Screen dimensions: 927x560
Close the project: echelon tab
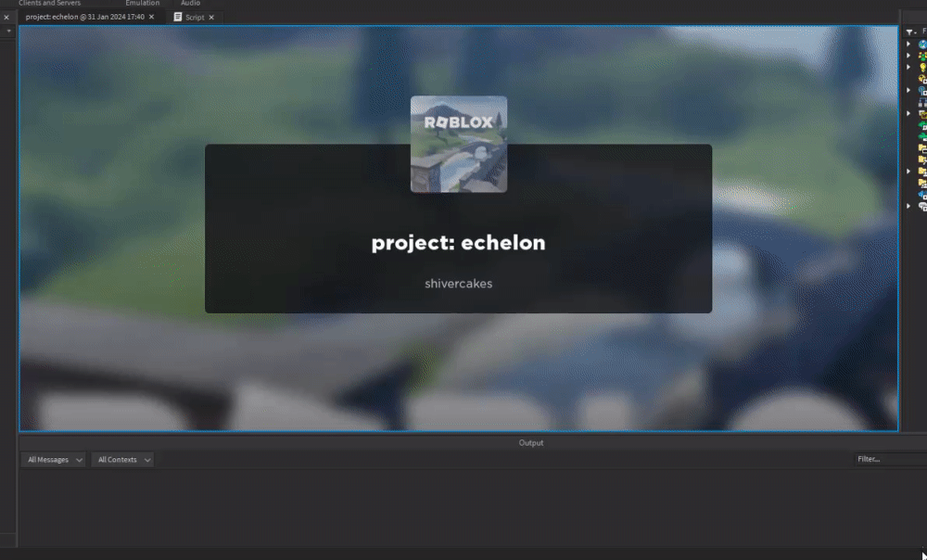(x=151, y=17)
